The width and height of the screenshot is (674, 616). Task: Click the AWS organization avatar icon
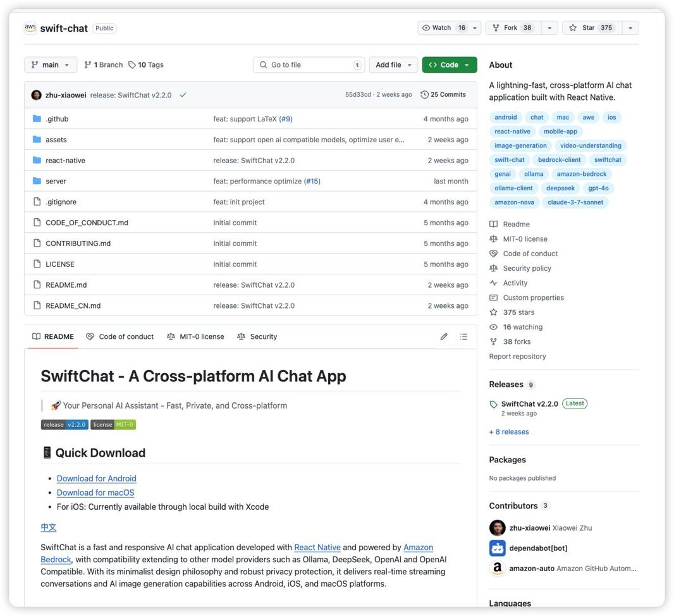coord(30,28)
